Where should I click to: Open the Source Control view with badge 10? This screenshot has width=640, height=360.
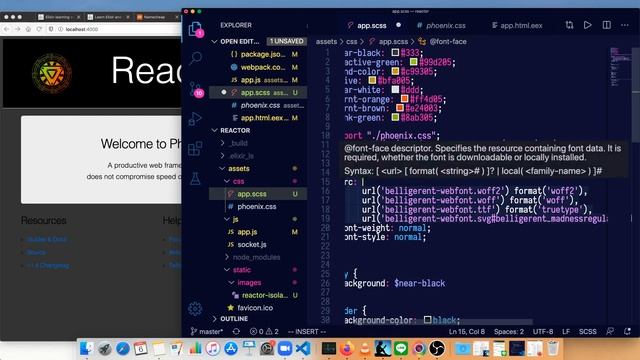[196, 89]
